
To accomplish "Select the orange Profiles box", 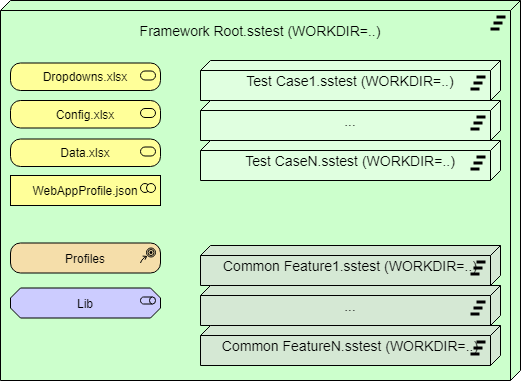I will (85, 258).
